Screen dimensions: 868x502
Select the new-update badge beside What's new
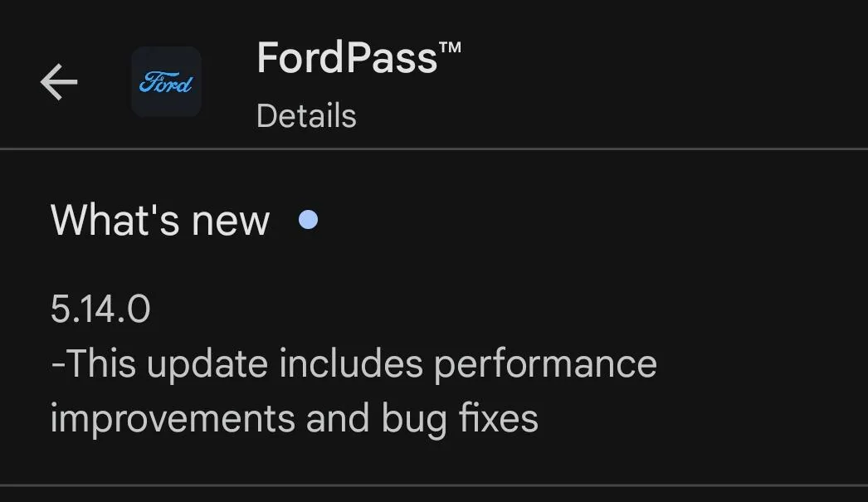(309, 219)
